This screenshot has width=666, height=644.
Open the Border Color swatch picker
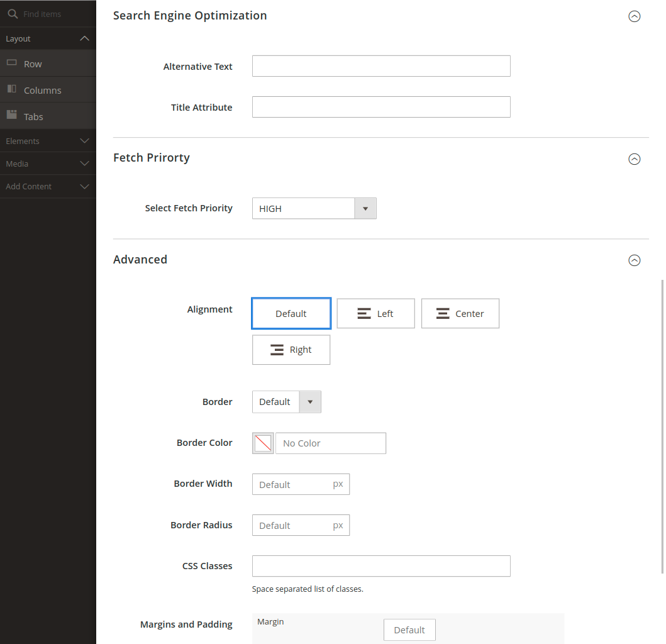coord(263,443)
